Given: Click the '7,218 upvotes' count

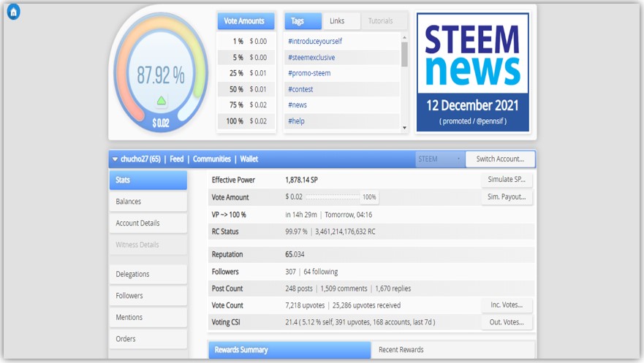Looking at the screenshot, I should (x=305, y=305).
